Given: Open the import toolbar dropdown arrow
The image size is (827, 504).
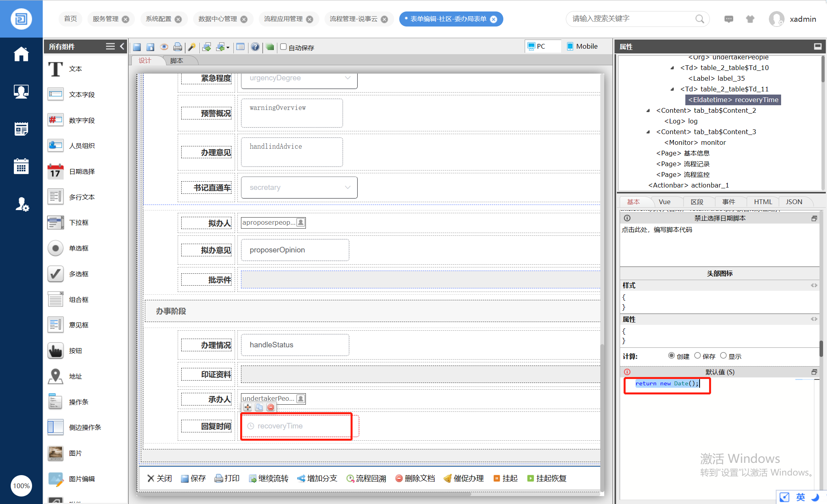Looking at the screenshot, I should pyautogui.click(x=228, y=48).
